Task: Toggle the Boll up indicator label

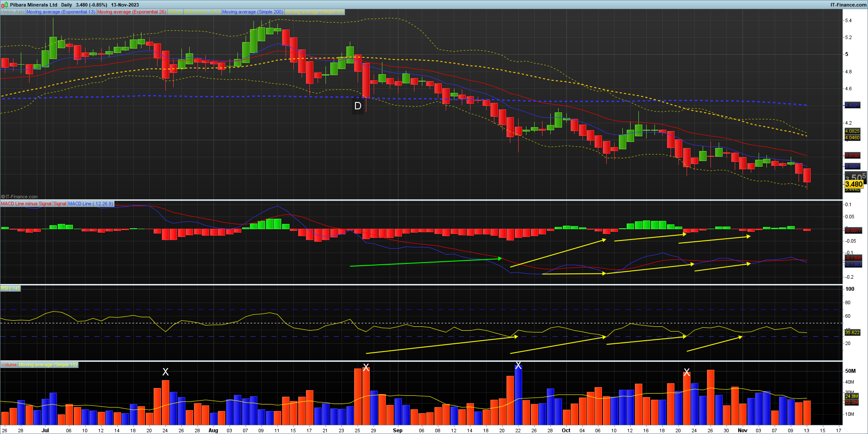Action: pyautogui.click(x=175, y=12)
